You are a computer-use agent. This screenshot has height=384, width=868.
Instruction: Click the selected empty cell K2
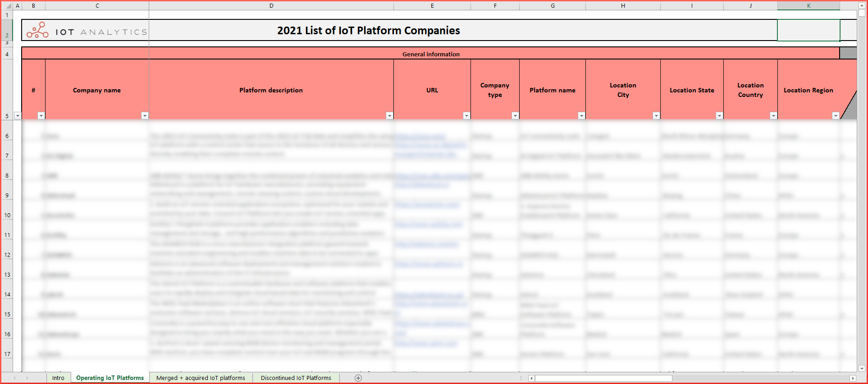[x=809, y=30]
